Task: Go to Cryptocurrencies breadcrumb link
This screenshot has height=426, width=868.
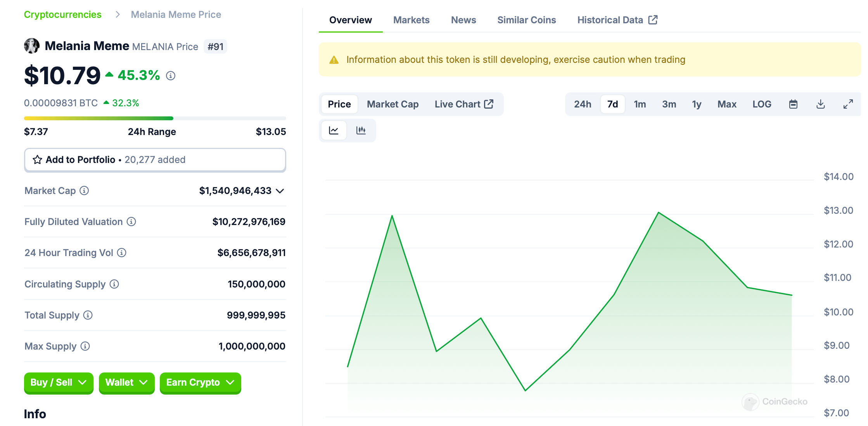Action: 62,14
